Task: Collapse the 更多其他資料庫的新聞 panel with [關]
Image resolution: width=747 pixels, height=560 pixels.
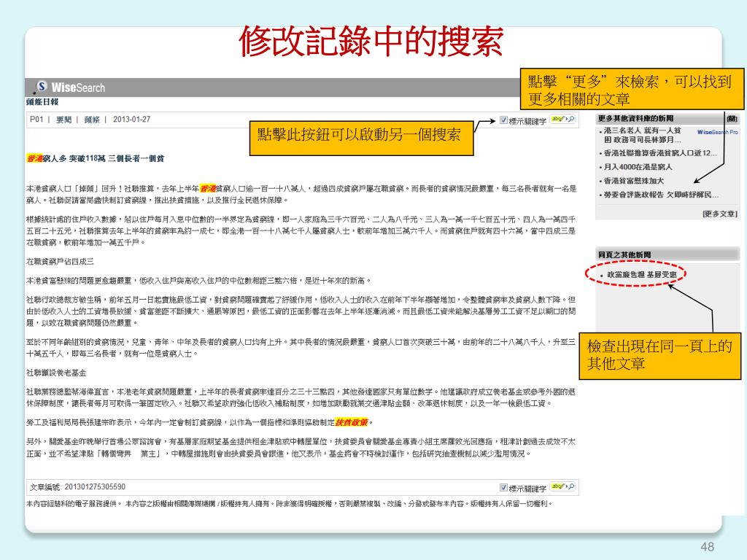Action: pyautogui.click(x=732, y=119)
